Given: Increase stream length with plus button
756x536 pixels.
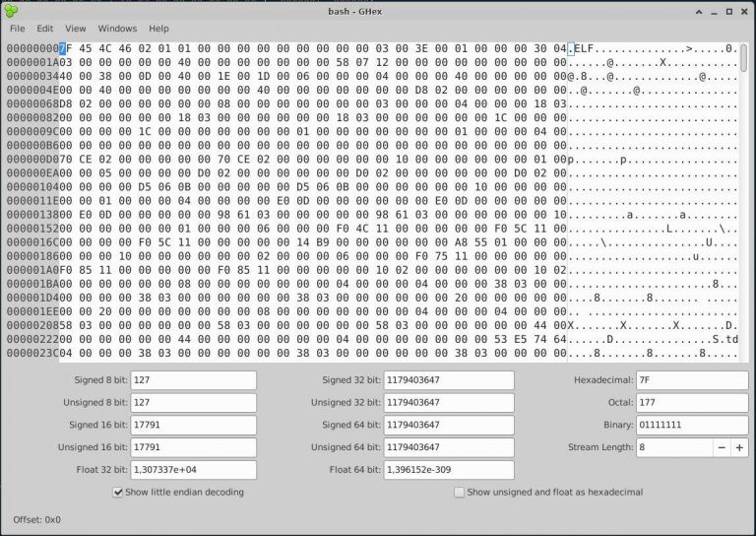Looking at the screenshot, I should coord(739,447).
